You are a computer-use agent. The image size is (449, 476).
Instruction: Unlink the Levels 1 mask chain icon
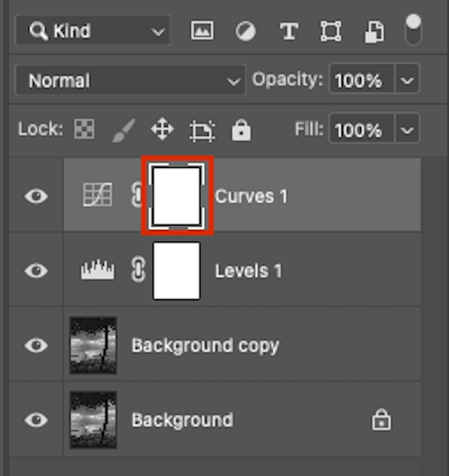click(x=139, y=269)
